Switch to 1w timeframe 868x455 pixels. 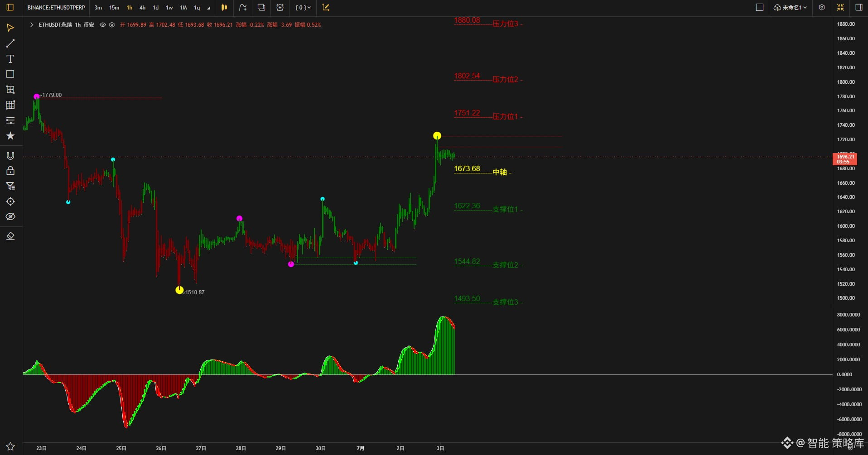click(169, 8)
